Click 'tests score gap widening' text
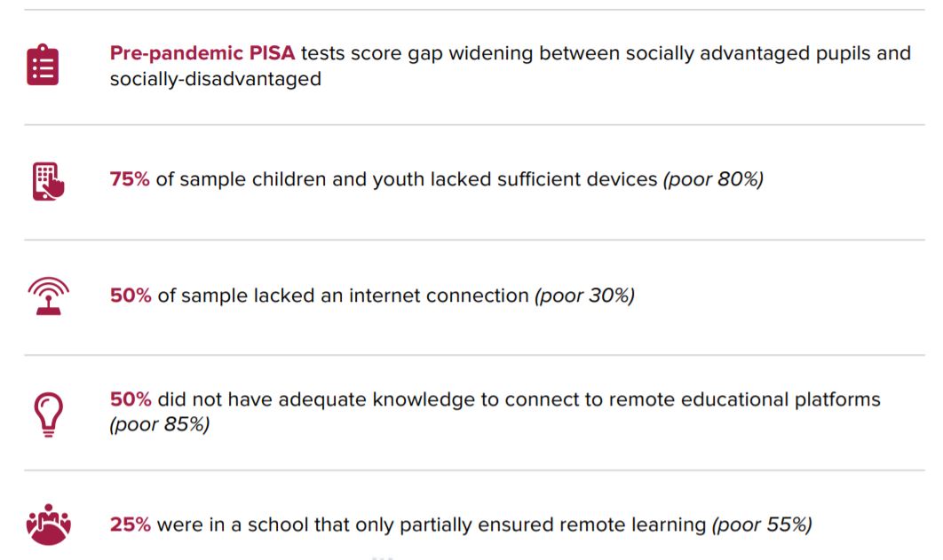The height and width of the screenshot is (560, 943). 416,53
